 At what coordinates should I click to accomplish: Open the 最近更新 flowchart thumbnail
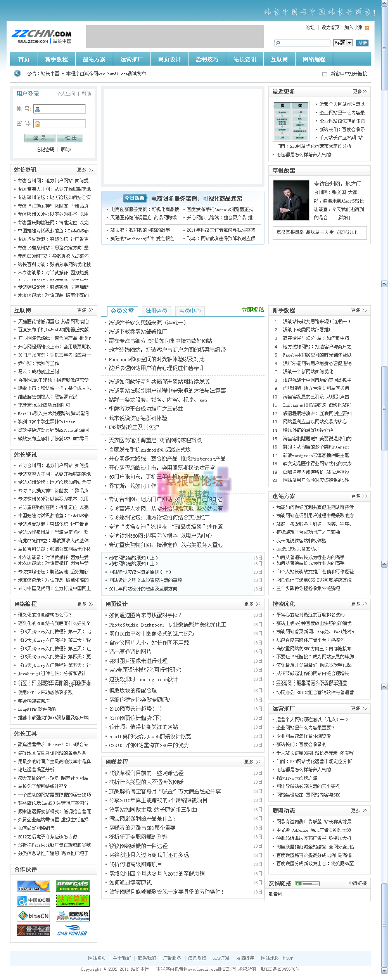(291, 121)
